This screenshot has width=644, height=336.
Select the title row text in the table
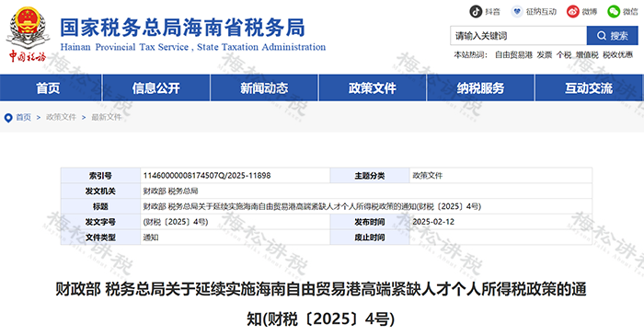[312, 206]
